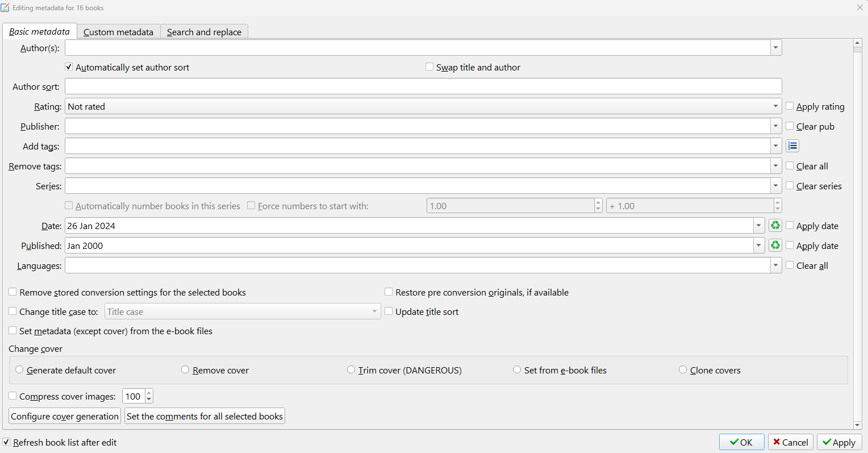Click Configure cover generation button
868x453 pixels.
tap(65, 416)
